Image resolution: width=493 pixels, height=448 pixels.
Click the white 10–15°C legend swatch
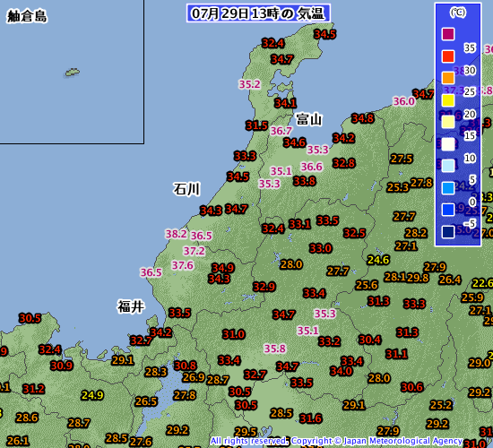click(x=448, y=144)
